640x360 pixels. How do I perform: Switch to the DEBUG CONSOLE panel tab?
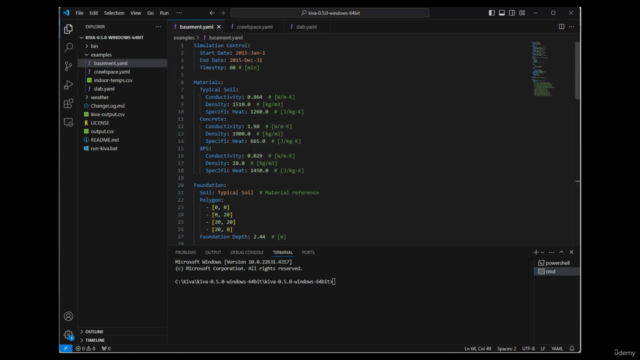point(247,252)
